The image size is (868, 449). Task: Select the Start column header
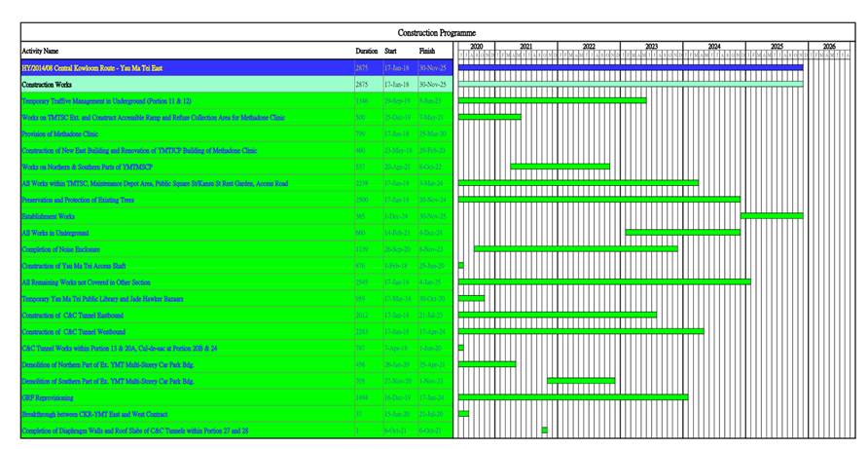click(x=390, y=51)
